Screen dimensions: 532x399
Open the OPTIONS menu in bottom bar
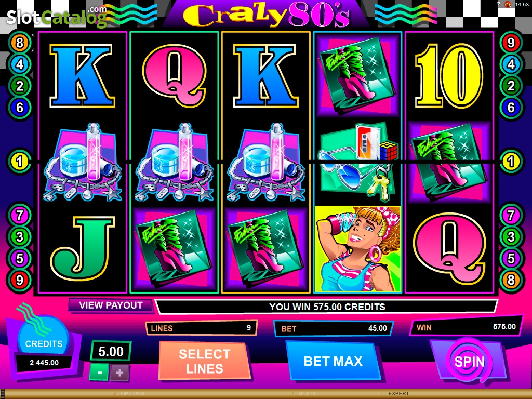point(132,394)
